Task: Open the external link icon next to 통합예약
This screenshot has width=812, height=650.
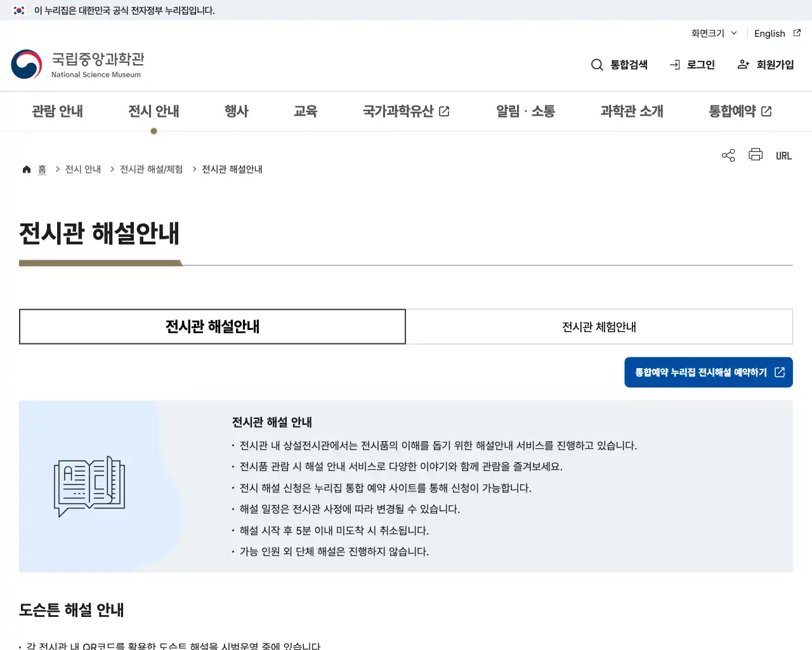Action: [766, 110]
